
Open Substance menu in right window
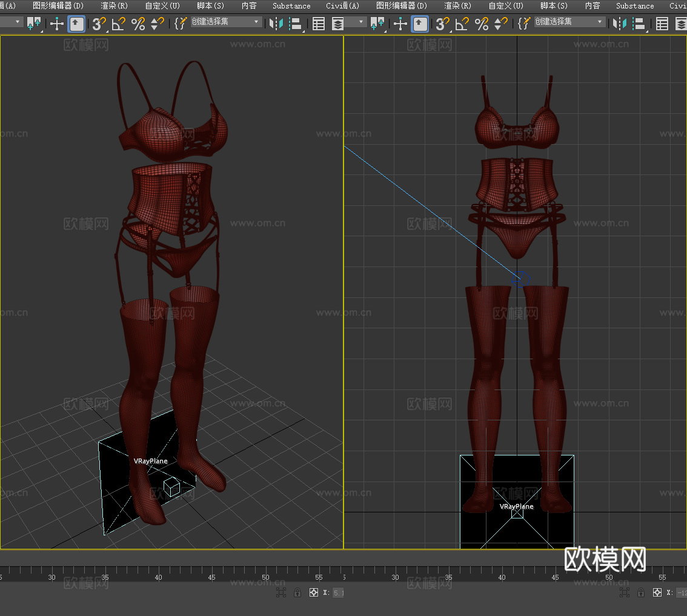[635, 5]
